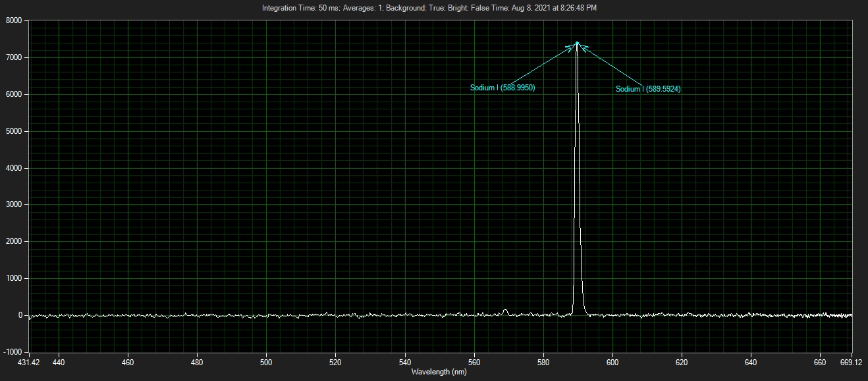Screen dimensions: 868x381
Task: Click the 600 tick label on the wavelength axis
Action: pos(612,362)
